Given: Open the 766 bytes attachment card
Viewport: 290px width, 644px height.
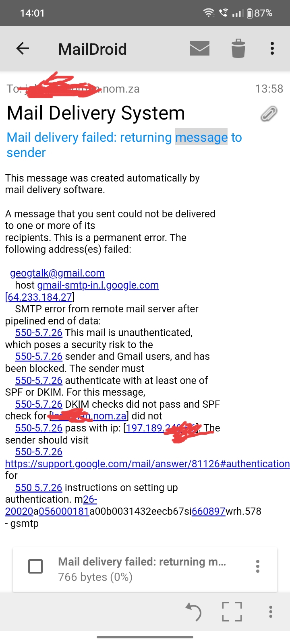Looking at the screenshot, I should coord(142,569).
